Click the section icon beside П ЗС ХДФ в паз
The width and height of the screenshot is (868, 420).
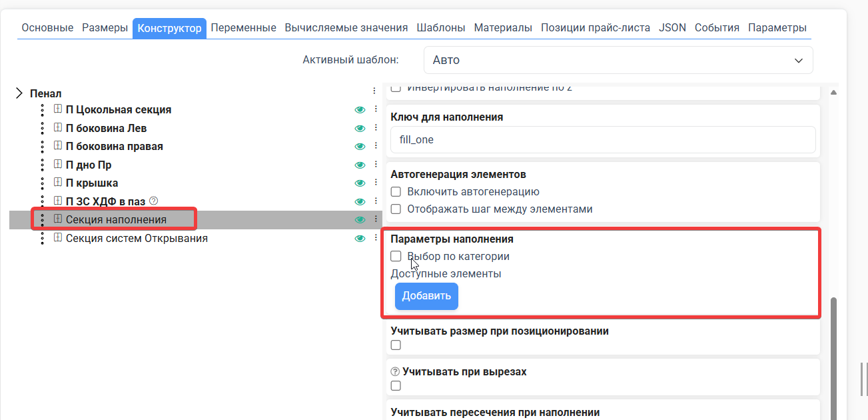click(x=57, y=201)
